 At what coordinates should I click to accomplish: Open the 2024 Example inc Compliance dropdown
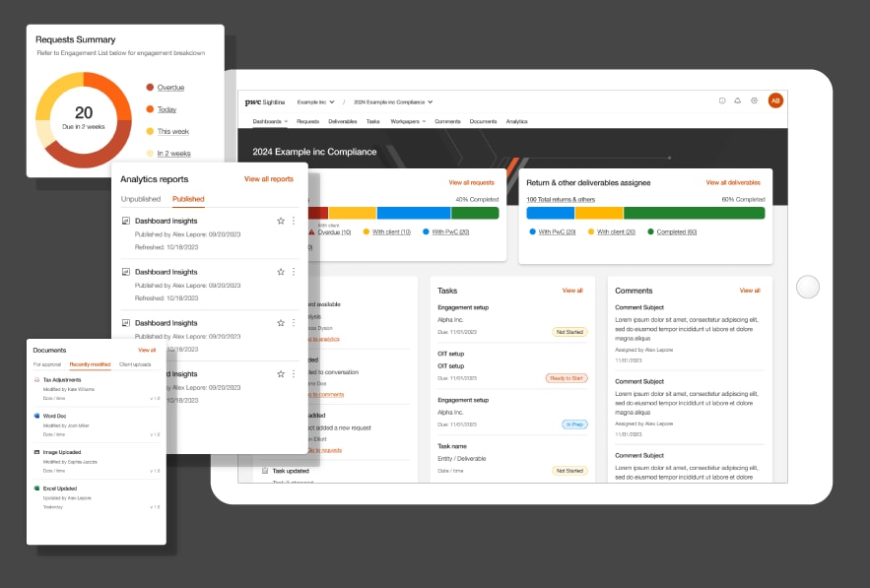393,101
